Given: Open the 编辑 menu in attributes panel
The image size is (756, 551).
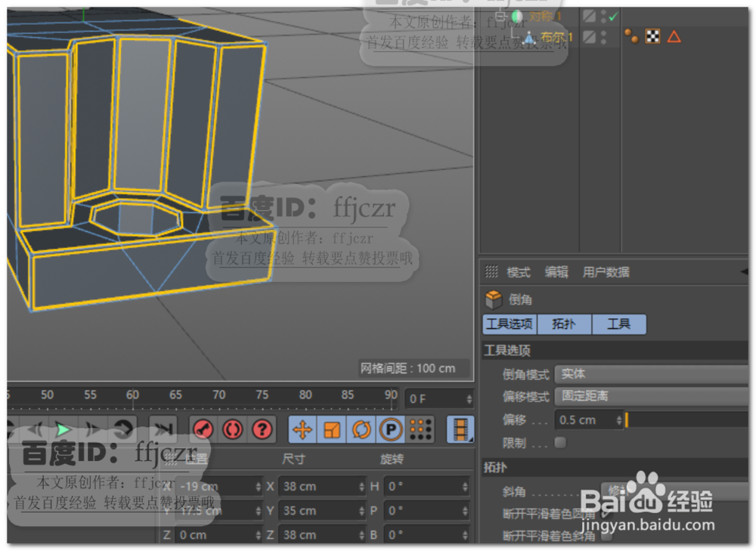Looking at the screenshot, I should coord(556,272).
